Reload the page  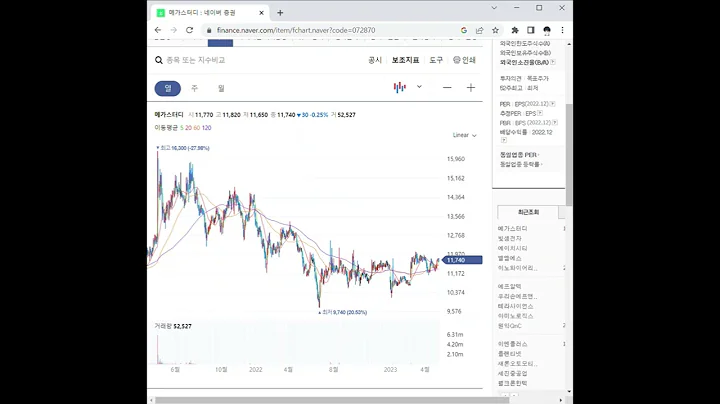click(x=189, y=30)
